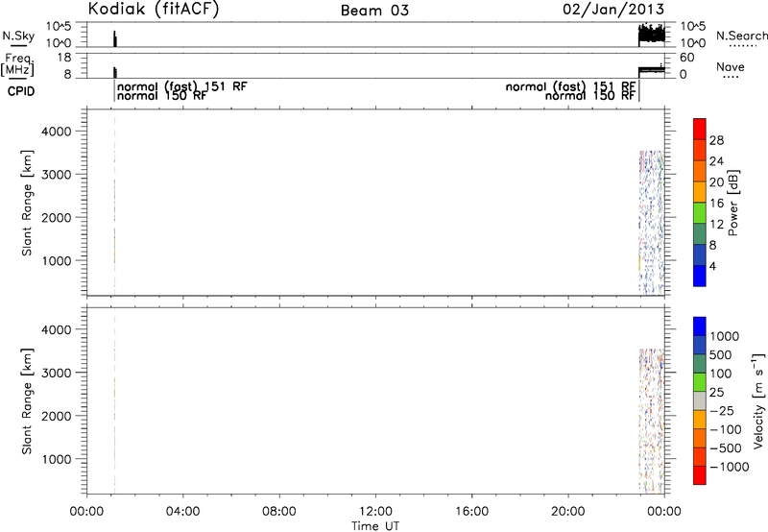Click the gray -25 to 25 velocity swatch
Viewport: 768px width, 532px height.
click(700, 401)
